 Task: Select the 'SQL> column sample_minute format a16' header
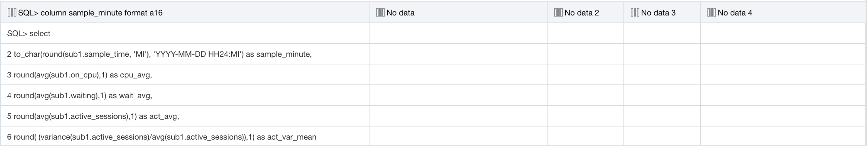tap(185, 12)
